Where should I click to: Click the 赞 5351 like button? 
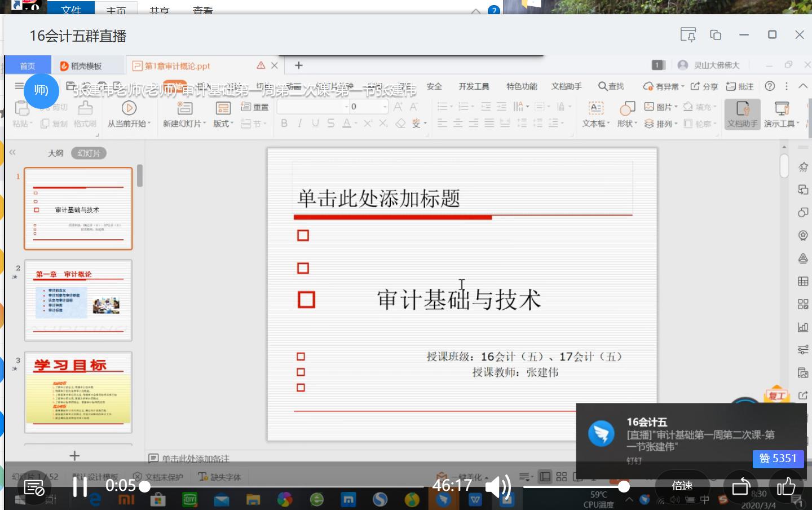pos(778,459)
